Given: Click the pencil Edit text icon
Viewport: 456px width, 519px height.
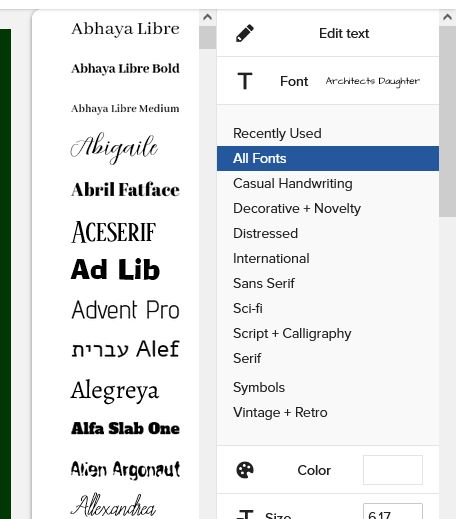Looking at the screenshot, I should (x=245, y=33).
